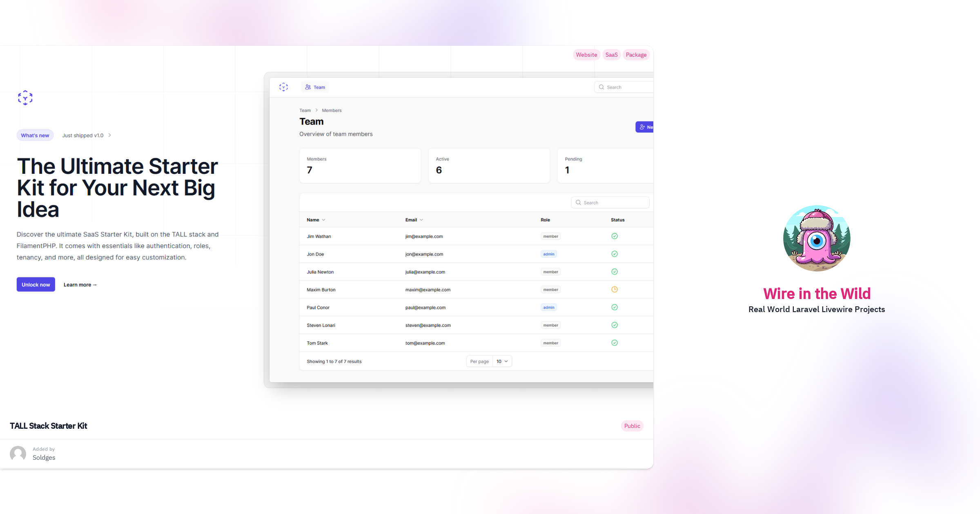The image size is (980, 514).
Task: Follow the Learn more link
Action: pyautogui.click(x=80, y=285)
